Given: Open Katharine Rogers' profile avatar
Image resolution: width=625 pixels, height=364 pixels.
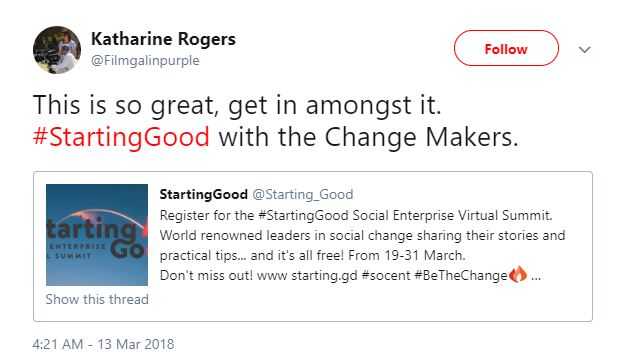Looking at the screenshot, I should (57, 50).
